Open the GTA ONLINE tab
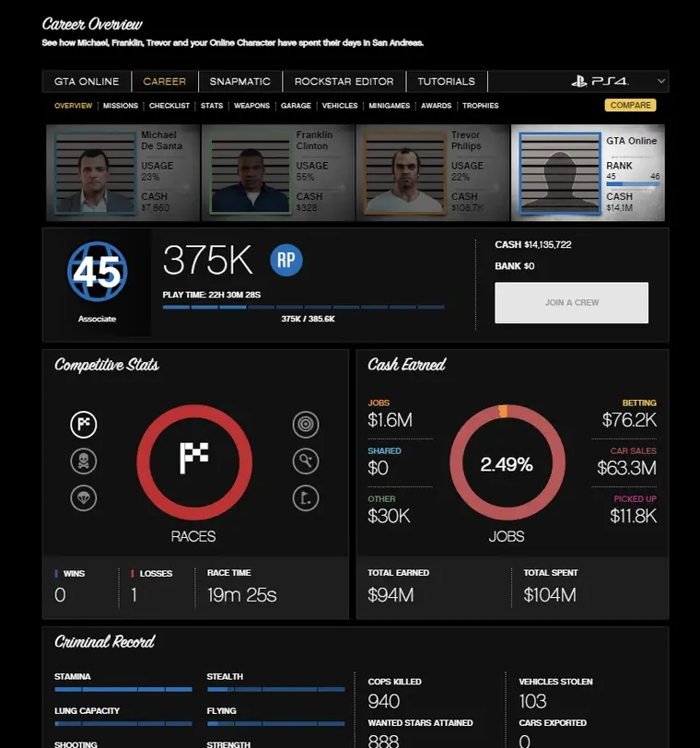700x748 pixels. (87, 82)
